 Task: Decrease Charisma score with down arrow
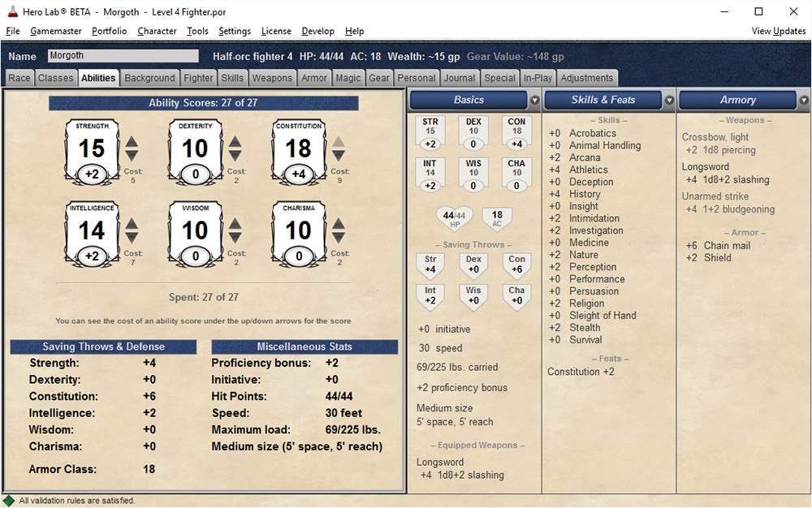tap(339, 238)
